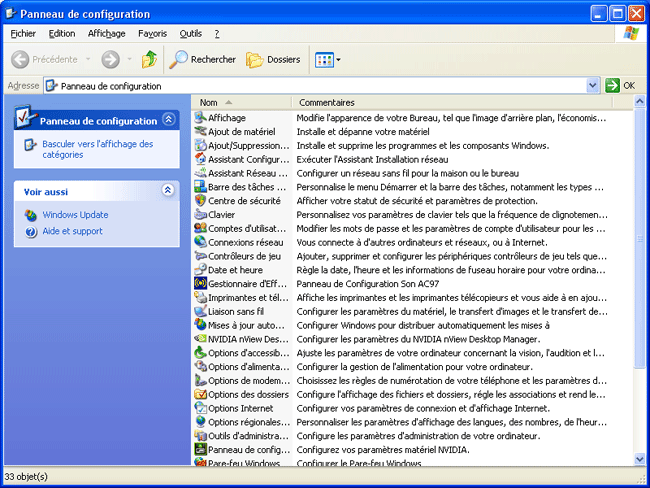Open Options Internet item
Image resolution: width=650 pixels, height=488 pixels.
tap(240, 408)
